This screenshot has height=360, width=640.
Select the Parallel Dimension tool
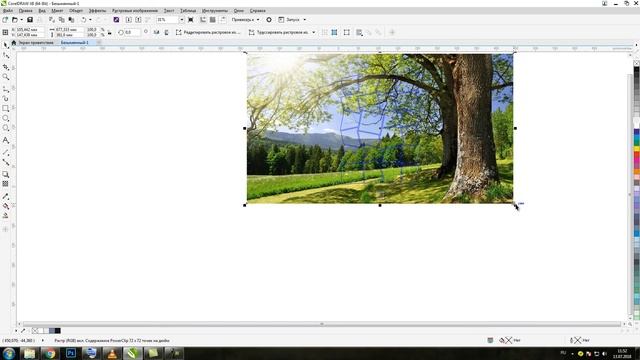click(6, 152)
